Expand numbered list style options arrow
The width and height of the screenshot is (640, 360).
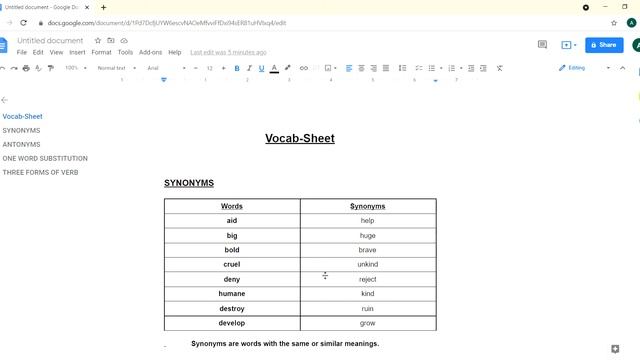[x=461, y=68]
